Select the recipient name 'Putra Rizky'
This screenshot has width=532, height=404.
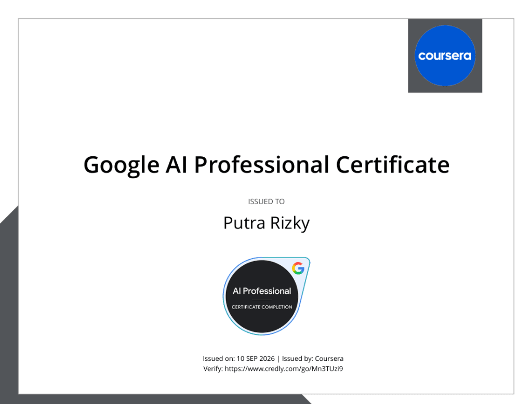coord(267,223)
